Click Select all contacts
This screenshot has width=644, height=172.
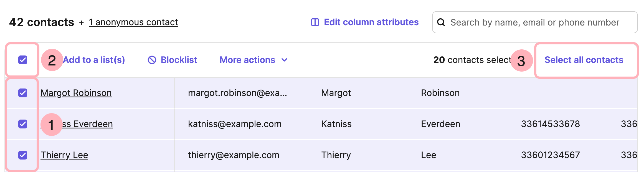tap(584, 60)
